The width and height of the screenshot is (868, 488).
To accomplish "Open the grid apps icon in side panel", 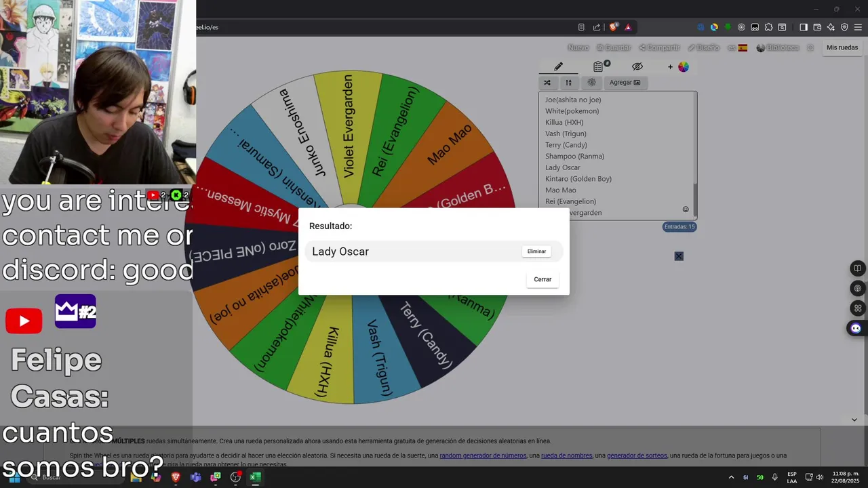I will [x=858, y=308].
